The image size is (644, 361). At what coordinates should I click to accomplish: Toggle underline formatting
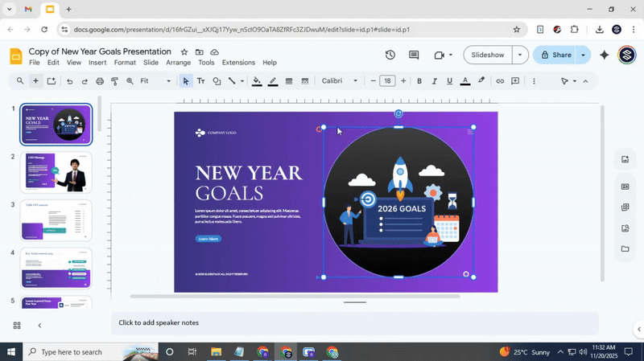(x=449, y=81)
